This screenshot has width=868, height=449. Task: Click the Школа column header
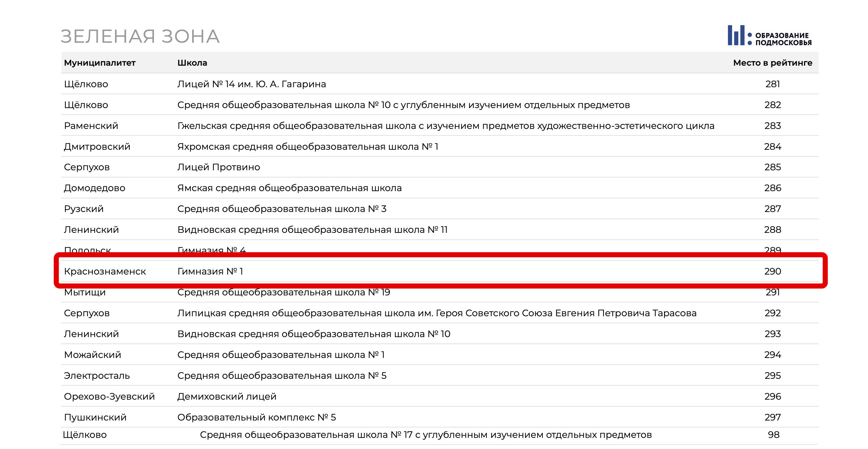tap(192, 63)
